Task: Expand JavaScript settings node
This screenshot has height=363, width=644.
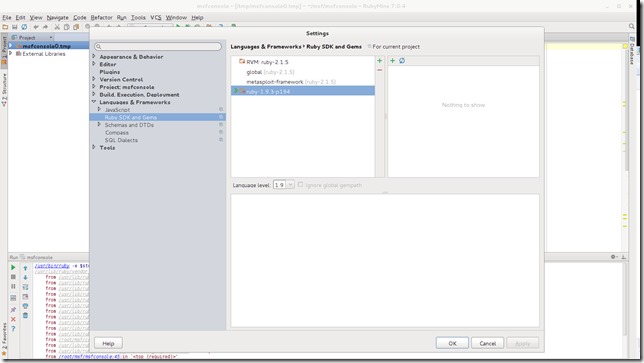Action: click(99, 110)
